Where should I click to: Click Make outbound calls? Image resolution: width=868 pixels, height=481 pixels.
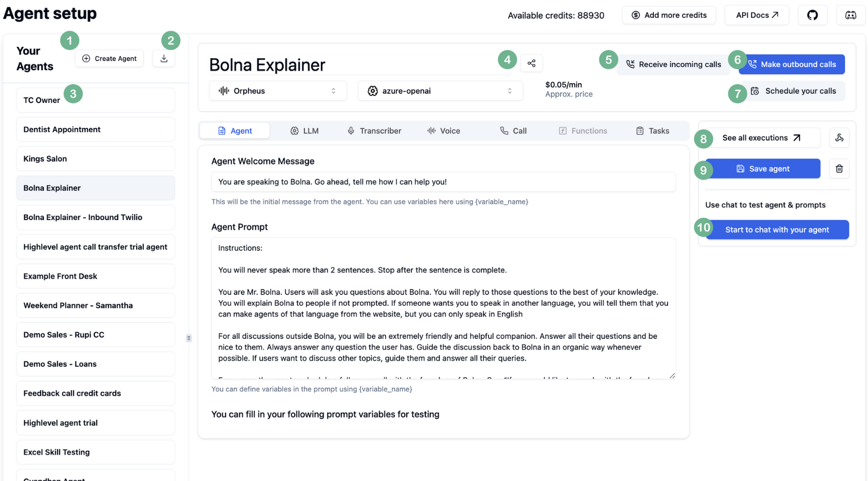(x=791, y=64)
